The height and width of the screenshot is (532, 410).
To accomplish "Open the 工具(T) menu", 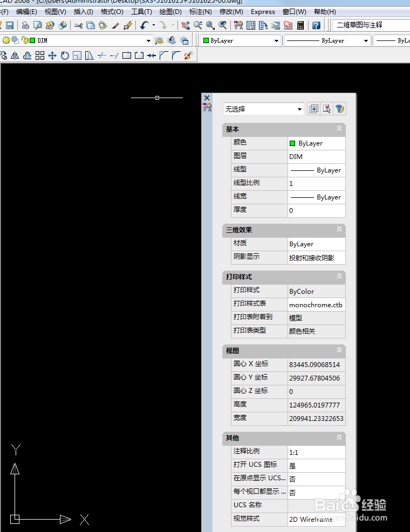I will (142, 12).
